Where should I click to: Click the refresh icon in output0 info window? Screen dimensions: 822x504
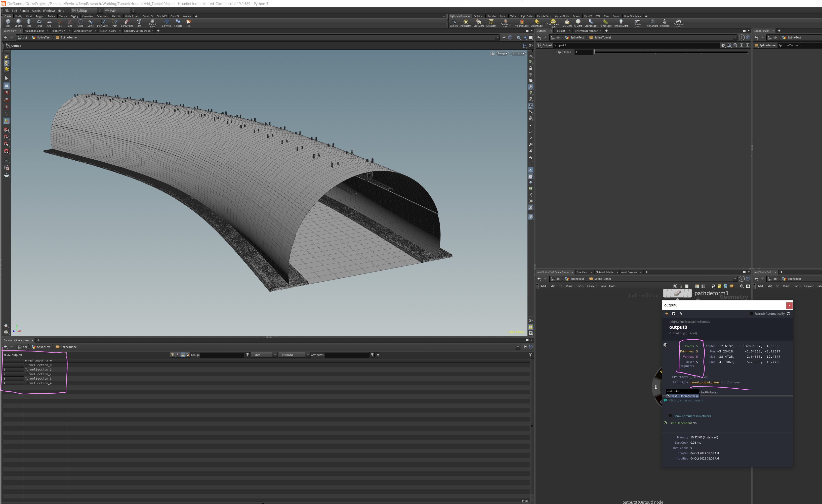pyautogui.click(x=788, y=314)
